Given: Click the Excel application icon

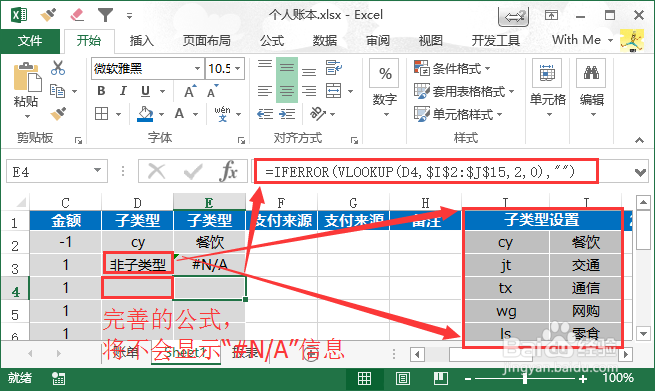Looking at the screenshot, I should tap(19, 15).
